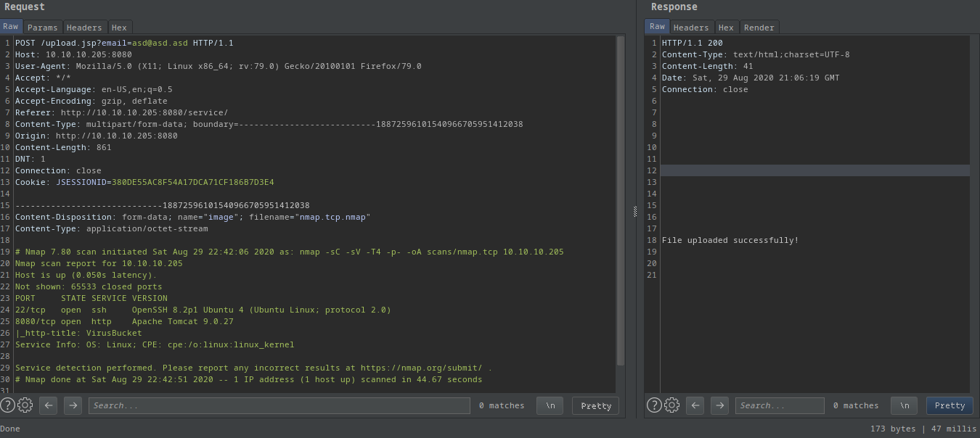
Task: Switch to the Response Render tab
Action: pos(759,28)
